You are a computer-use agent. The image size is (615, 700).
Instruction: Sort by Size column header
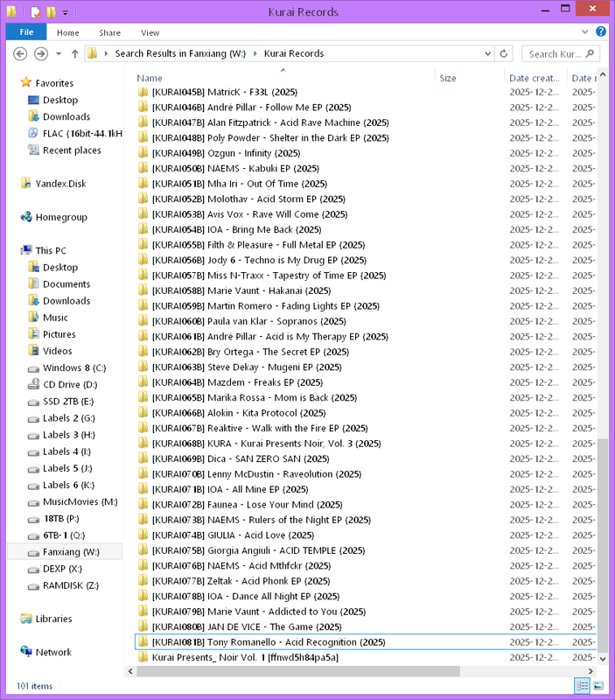[448, 78]
